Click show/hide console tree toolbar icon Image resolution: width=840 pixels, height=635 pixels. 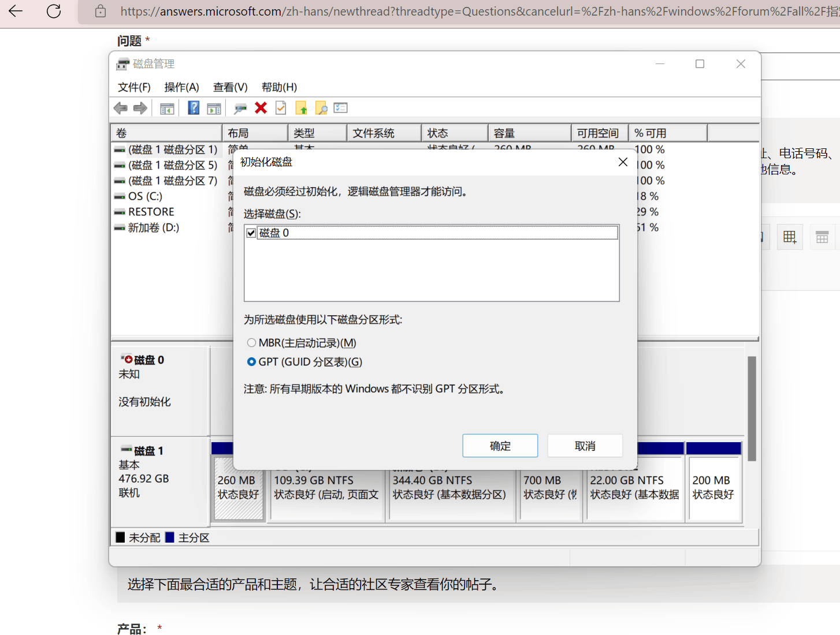pos(167,108)
